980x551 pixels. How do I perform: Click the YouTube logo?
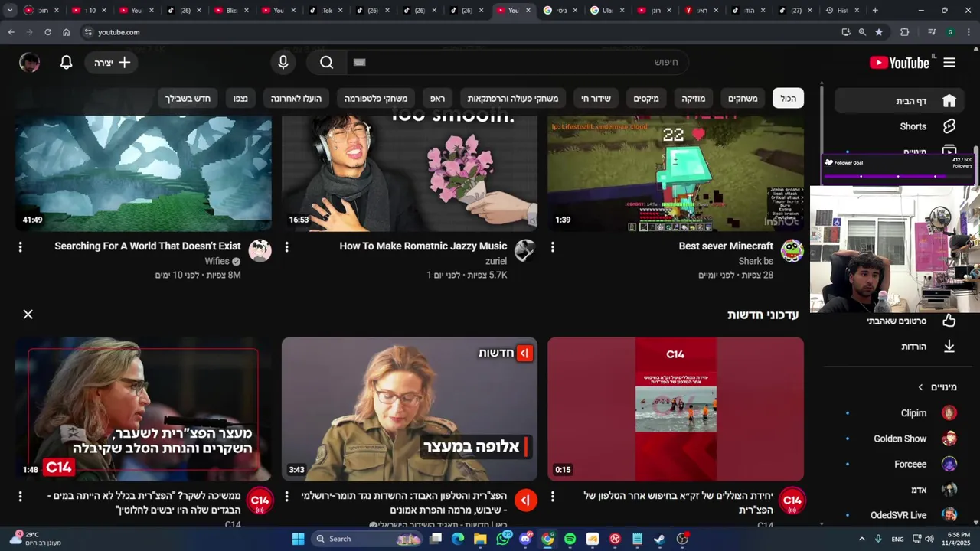tap(900, 63)
